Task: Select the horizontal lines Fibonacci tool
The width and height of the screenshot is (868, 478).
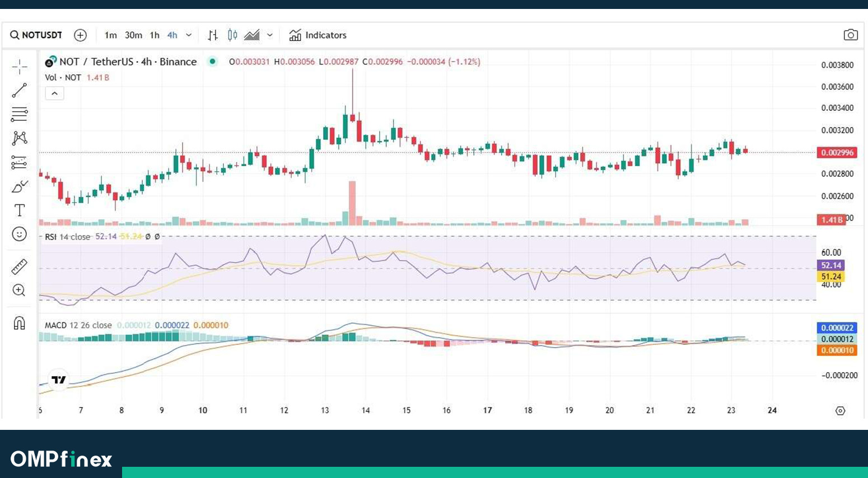Action: 20,114
